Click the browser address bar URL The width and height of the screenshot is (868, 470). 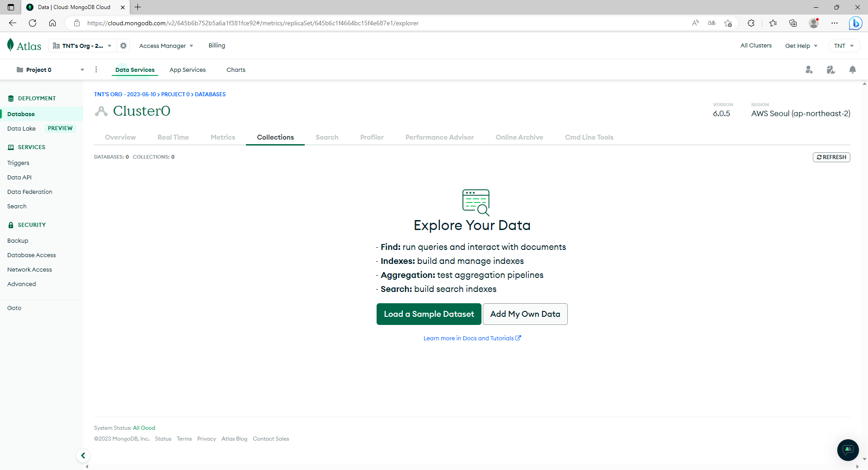pos(253,23)
